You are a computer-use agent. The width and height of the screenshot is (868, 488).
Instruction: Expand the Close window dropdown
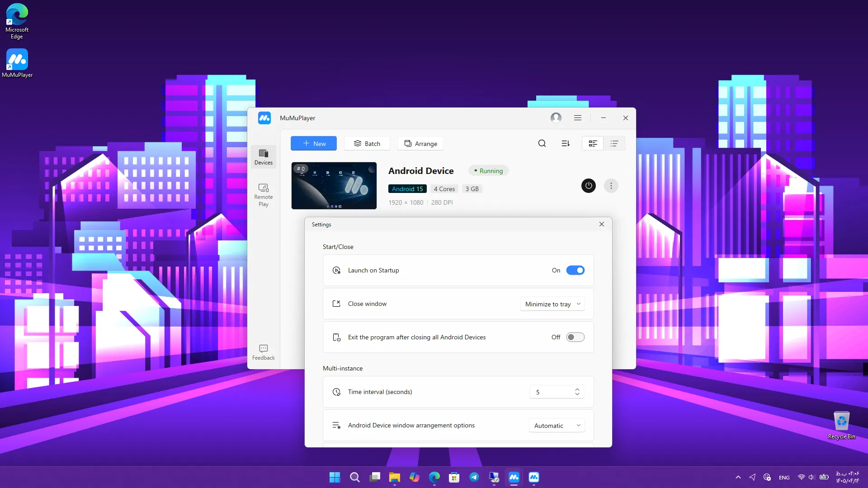[552, 304]
